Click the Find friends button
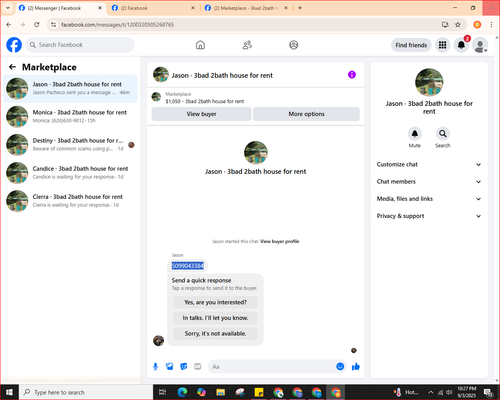500x400 pixels. 411,45
